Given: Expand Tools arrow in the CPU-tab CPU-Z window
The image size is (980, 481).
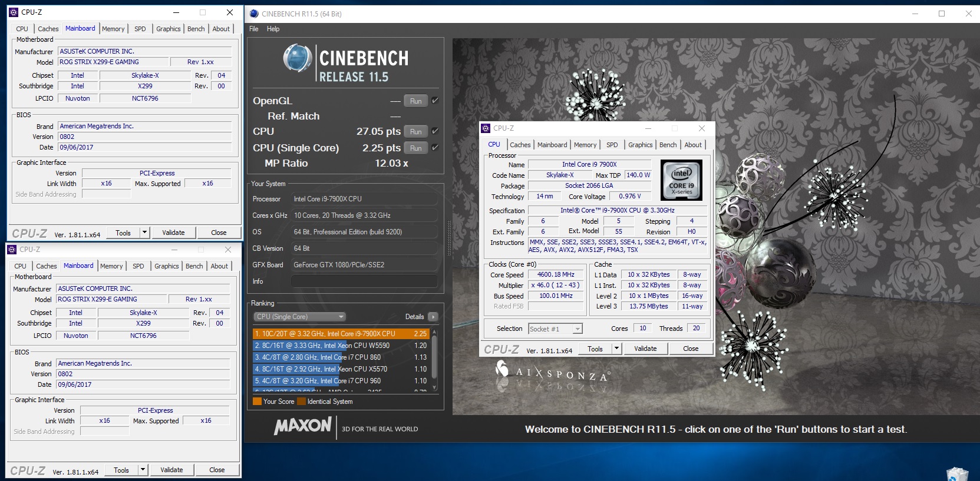Looking at the screenshot, I should (x=616, y=349).
